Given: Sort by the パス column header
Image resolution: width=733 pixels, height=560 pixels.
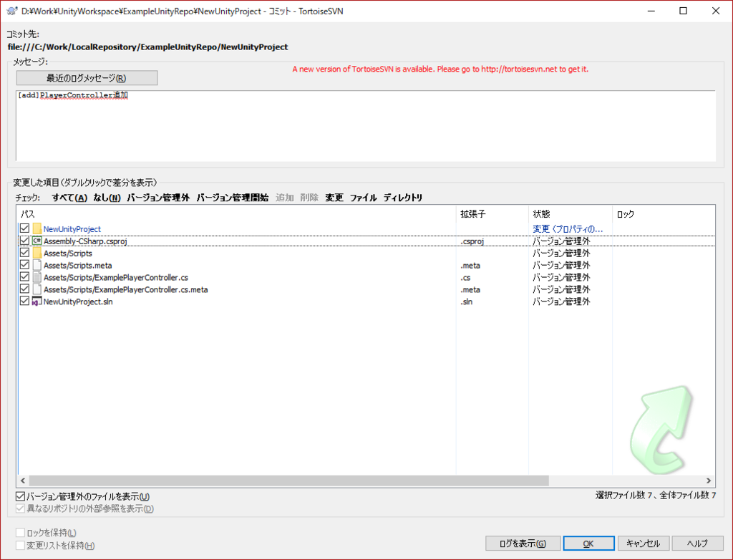Looking at the screenshot, I should click(x=236, y=214).
